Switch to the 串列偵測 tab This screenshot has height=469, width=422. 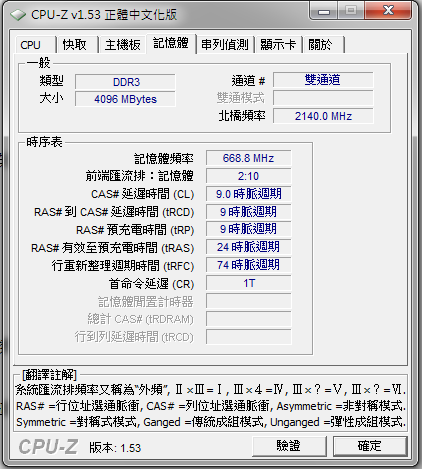(x=225, y=44)
